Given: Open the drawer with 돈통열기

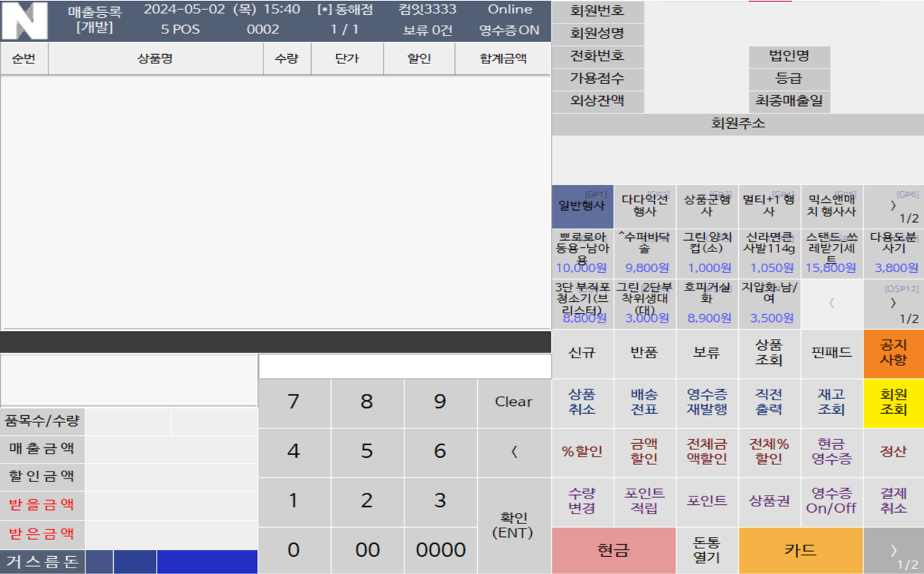Looking at the screenshot, I should pyautogui.click(x=707, y=550).
